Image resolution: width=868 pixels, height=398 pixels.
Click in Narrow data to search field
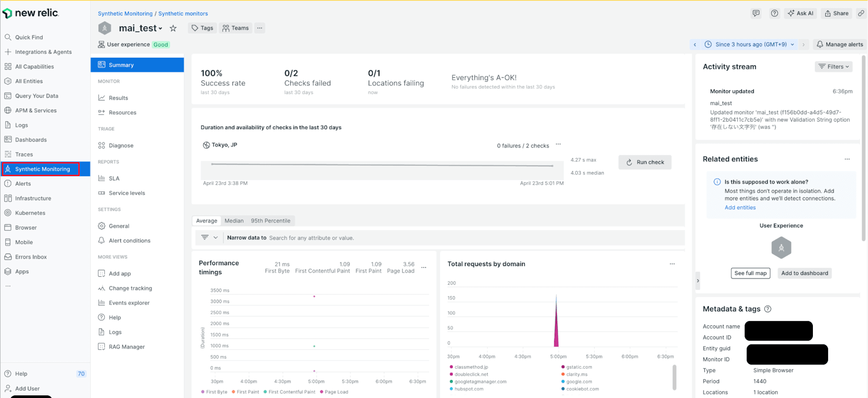475,238
